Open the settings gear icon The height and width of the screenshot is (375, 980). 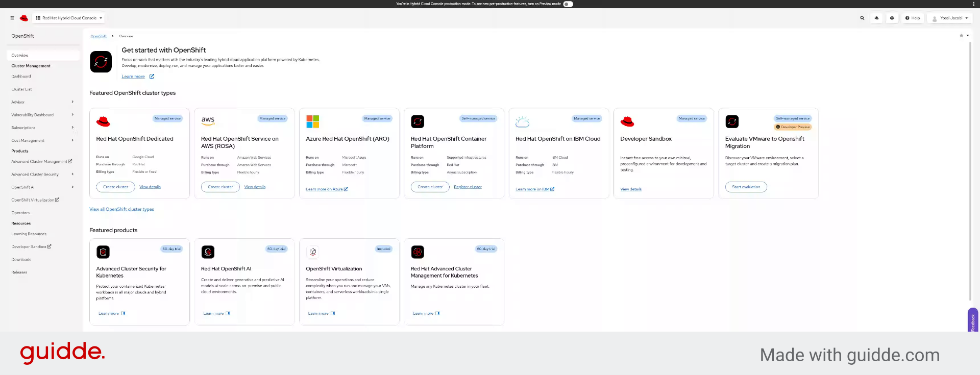pos(892,18)
